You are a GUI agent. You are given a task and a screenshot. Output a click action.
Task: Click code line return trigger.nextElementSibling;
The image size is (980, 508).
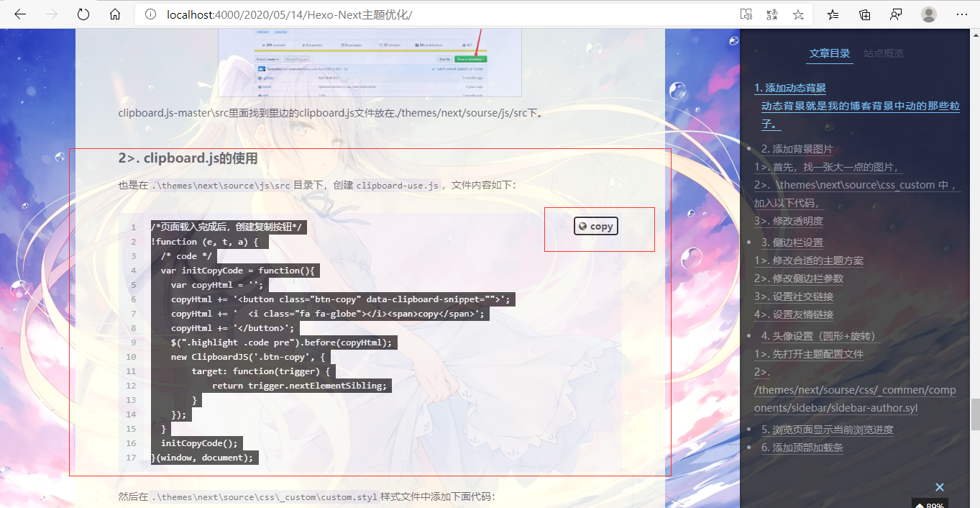tap(300, 386)
